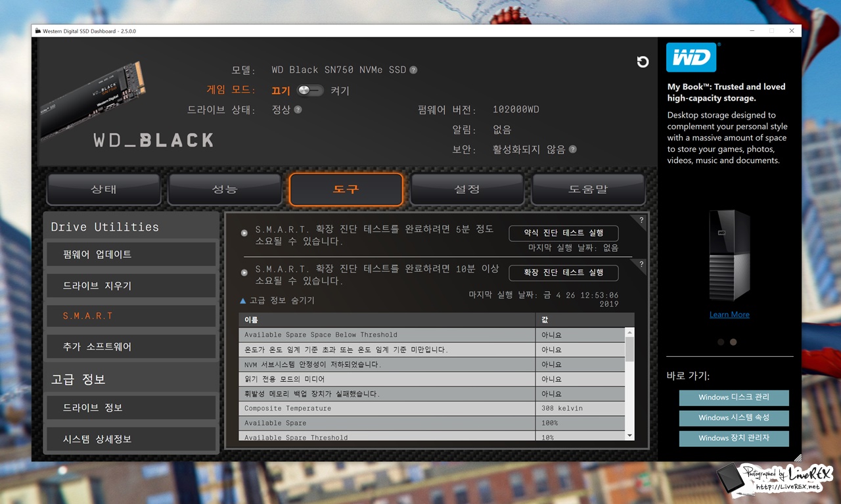The width and height of the screenshot is (841, 504).
Task: Click the My Book drive product image
Action: 729,254
